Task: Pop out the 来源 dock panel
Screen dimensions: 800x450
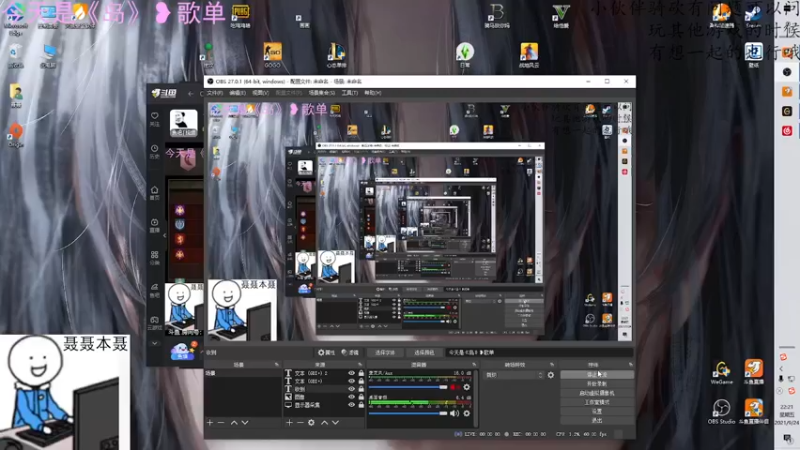Action: 360,365
